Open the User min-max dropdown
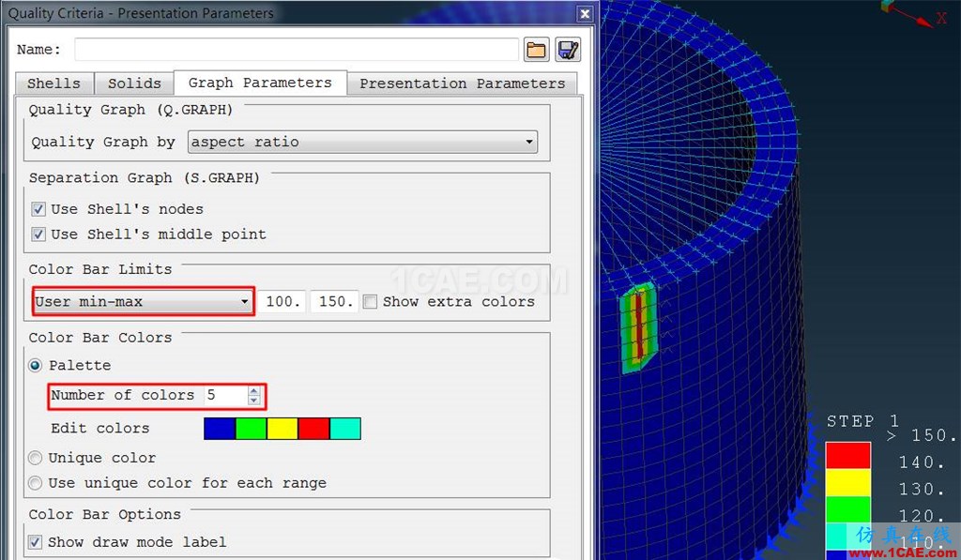961x560 pixels. [143, 301]
